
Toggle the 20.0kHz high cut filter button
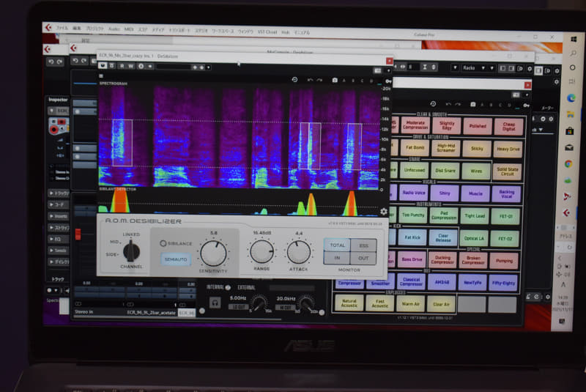tap(285, 308)
